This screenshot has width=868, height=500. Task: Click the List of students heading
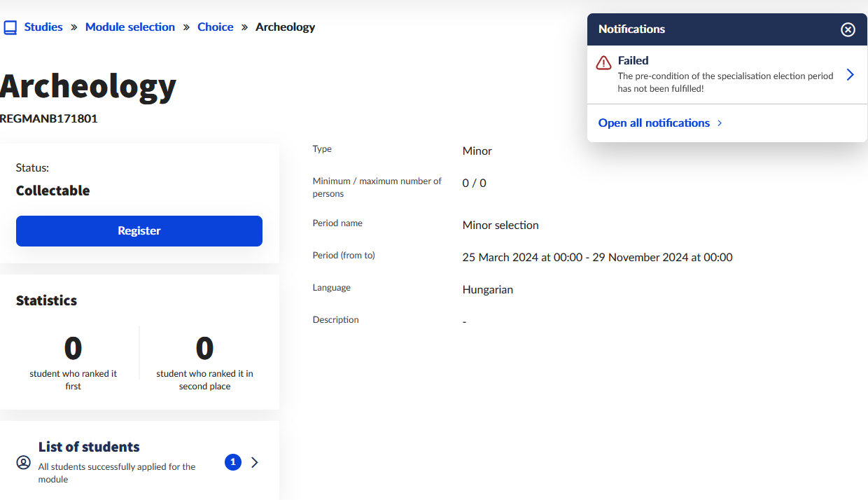click(x=89, y=447)
